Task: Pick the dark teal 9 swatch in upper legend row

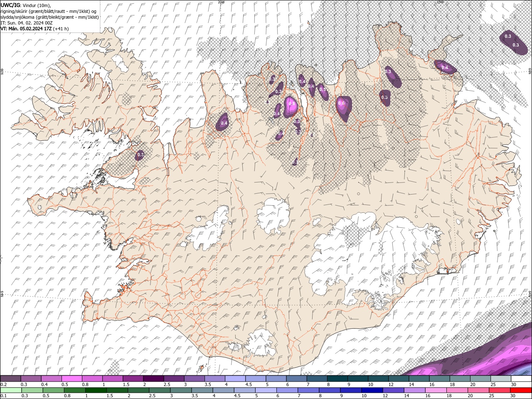Action: pyautogui.click(x=357, y=379)
